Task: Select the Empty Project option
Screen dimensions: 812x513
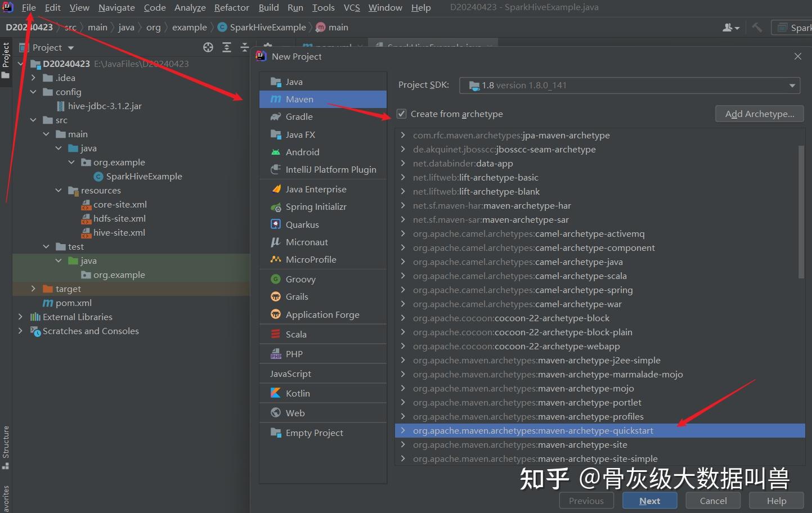Action: (x=315, y=433)
